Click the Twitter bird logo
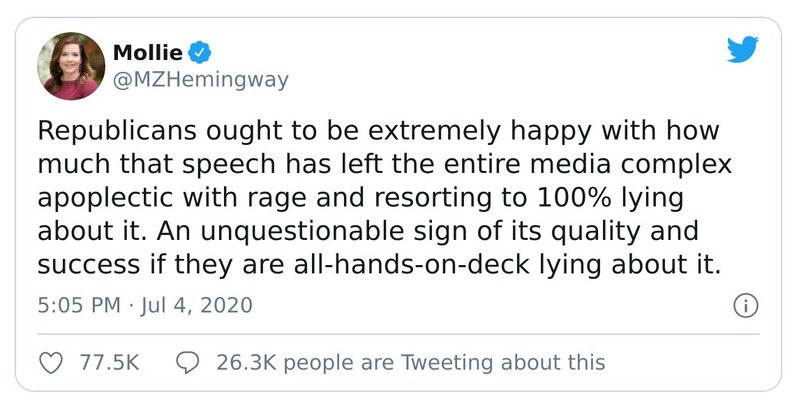 coord(742,51)
